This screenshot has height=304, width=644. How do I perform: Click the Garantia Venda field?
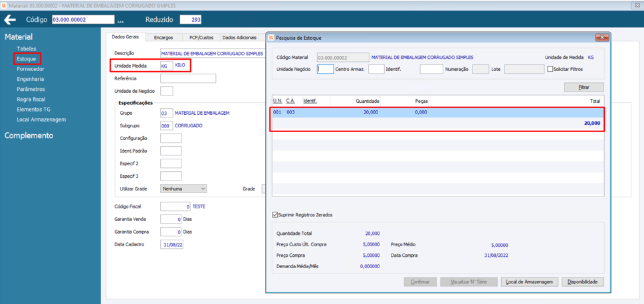[x=171, y=219]
